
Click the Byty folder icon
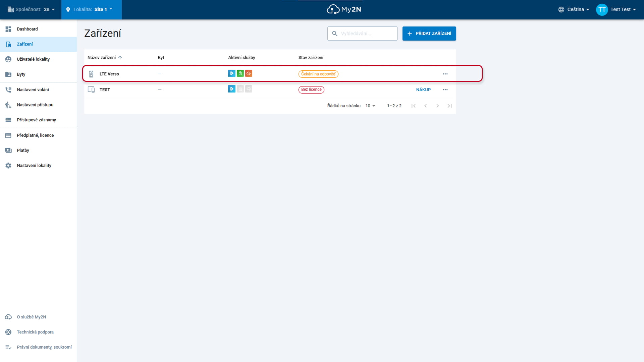tap(8, 74)
